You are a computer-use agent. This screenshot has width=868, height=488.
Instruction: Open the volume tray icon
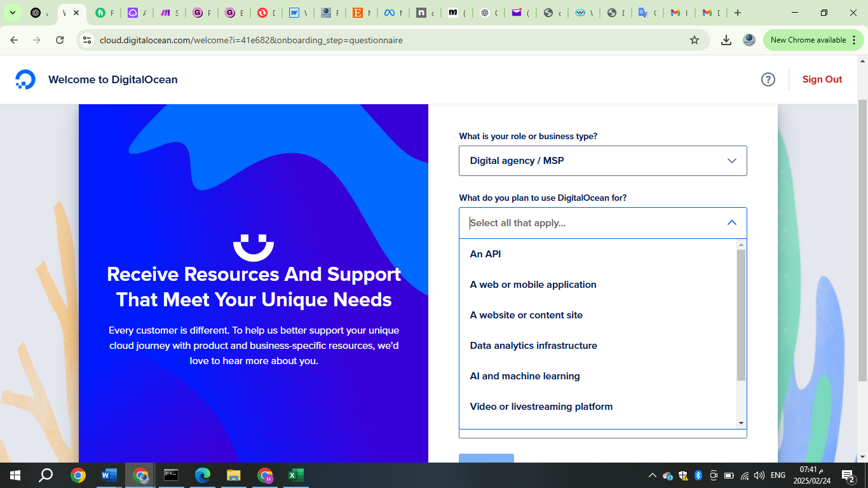(x=759, y=475)
